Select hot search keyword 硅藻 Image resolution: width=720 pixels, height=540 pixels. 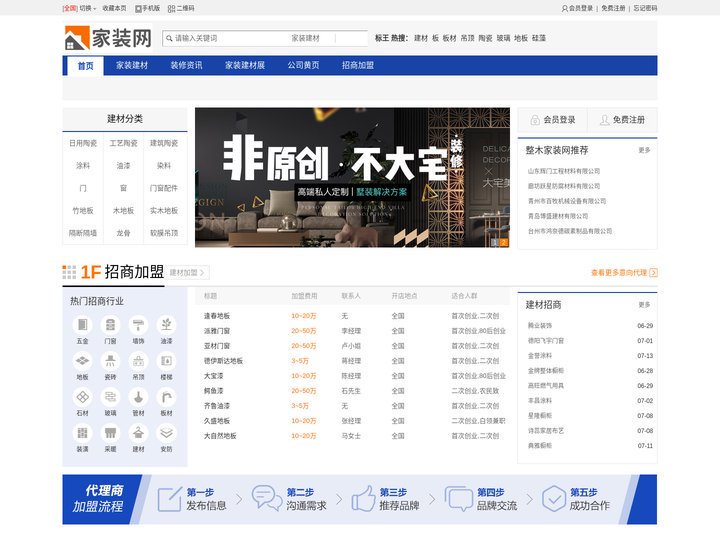(539, 38)
